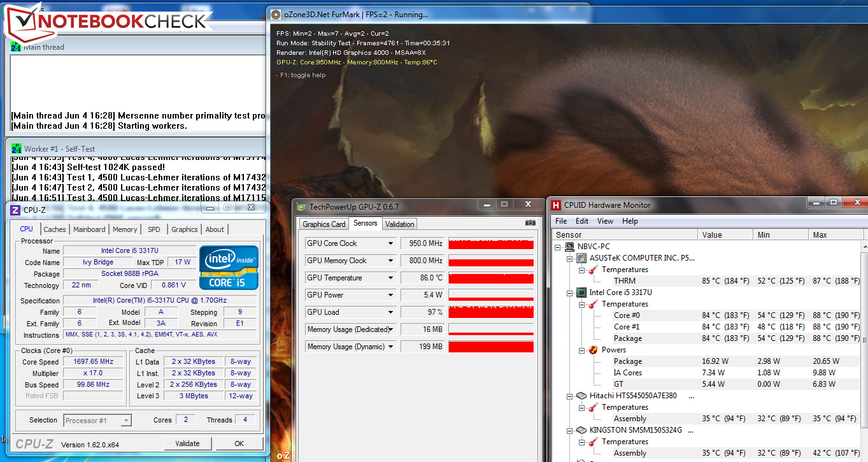Click the Validate button in CPU-Z
Image resolution: width=868 pixels, height=462 pixels.
tap(187, 444)
